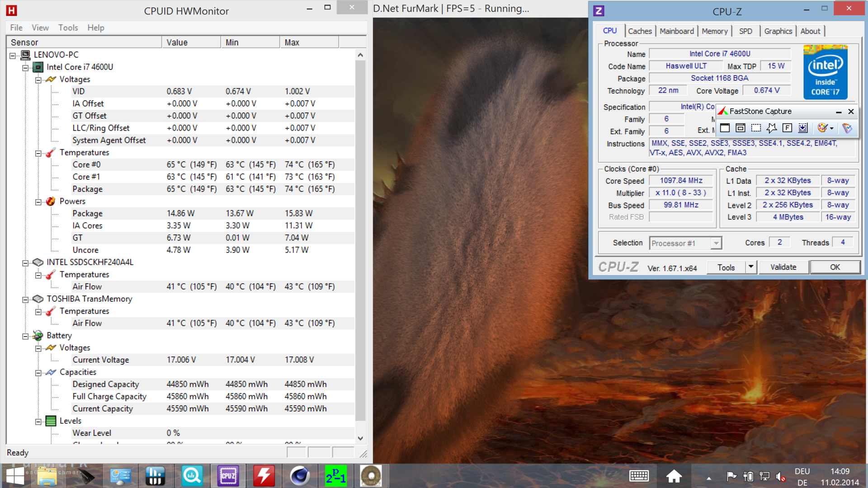This screenshot has width=868, height=488.
Task: Click FastStone scrolling window capture icon
Action: [803, 128]
